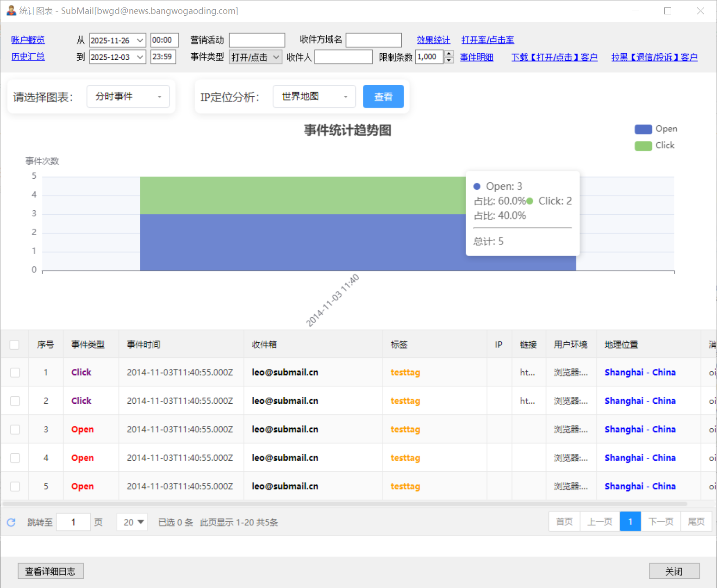Select the header select-all checkbox
This screenshot has height=588, width=717.
[x=14, y=344]
